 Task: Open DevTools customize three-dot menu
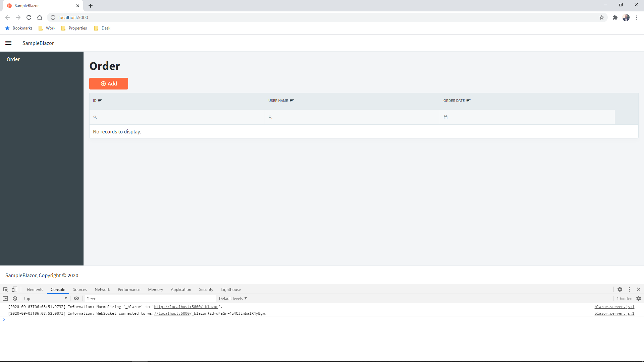tap(629, 289)
